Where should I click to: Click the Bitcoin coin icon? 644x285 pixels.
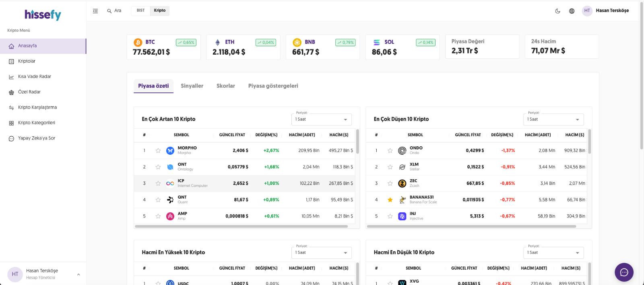pos(138,42)
